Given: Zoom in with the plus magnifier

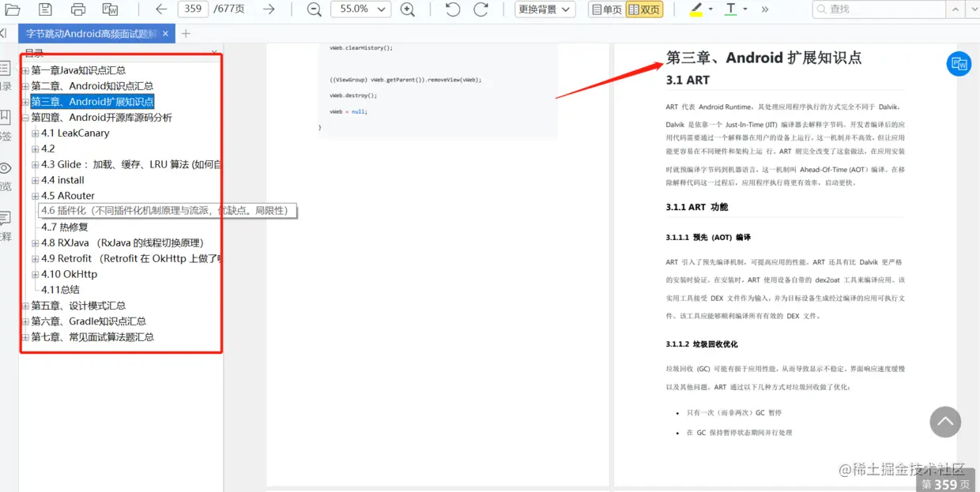Looking at the screenshot, I should click(x=408, y=9).
